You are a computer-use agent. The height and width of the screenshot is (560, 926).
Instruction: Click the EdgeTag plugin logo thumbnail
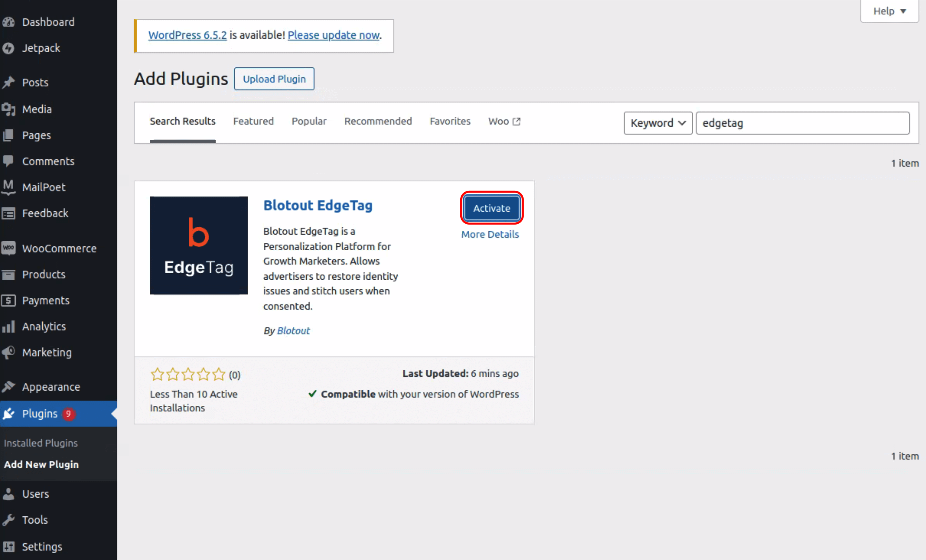tap(199, 245)
